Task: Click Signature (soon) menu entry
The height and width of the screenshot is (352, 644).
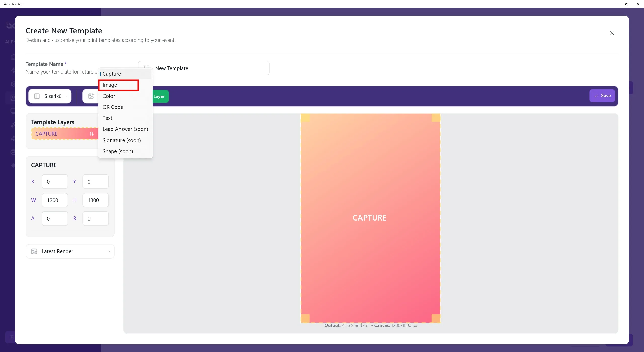Action: [x=125, y=140]
